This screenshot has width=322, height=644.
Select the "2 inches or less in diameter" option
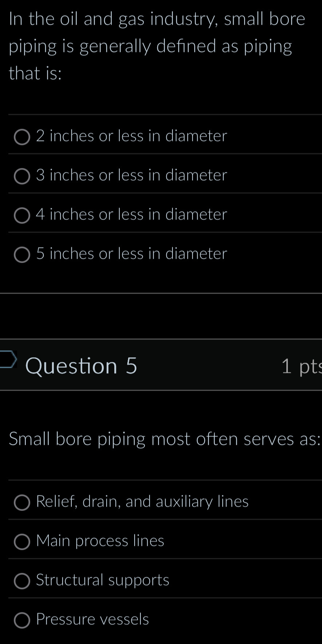click(x=131, y=136)
